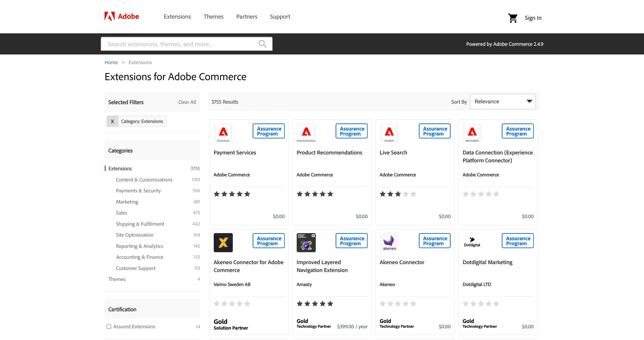Filter by Content & Customizations category
The width and height of the screenshot is (644, 340).
144,180
